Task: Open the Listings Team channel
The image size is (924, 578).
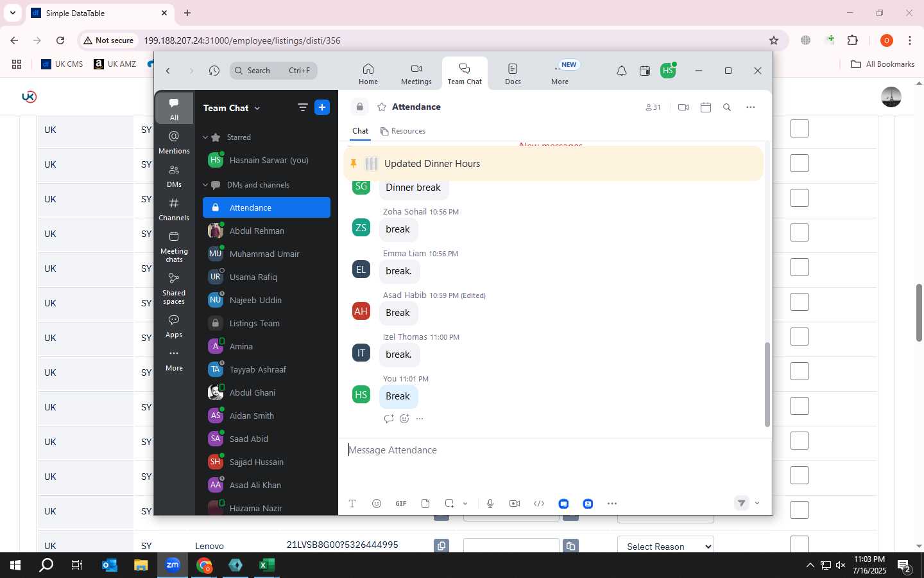Action: [266, 324]
